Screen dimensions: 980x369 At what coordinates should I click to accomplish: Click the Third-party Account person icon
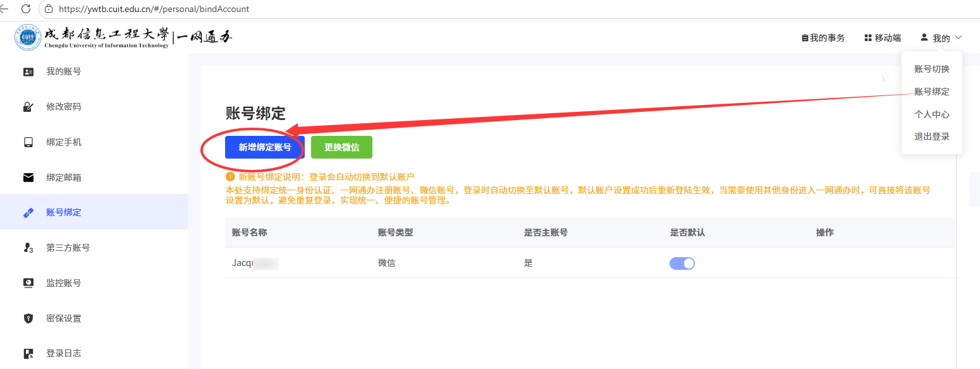pyautogui.click(x=28, y=248)
